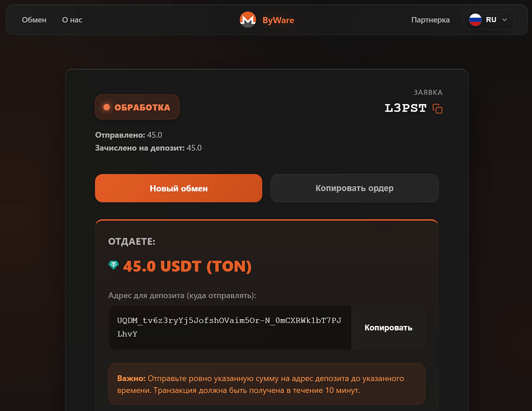Go to the Обмен menu item

click(34, 20)
